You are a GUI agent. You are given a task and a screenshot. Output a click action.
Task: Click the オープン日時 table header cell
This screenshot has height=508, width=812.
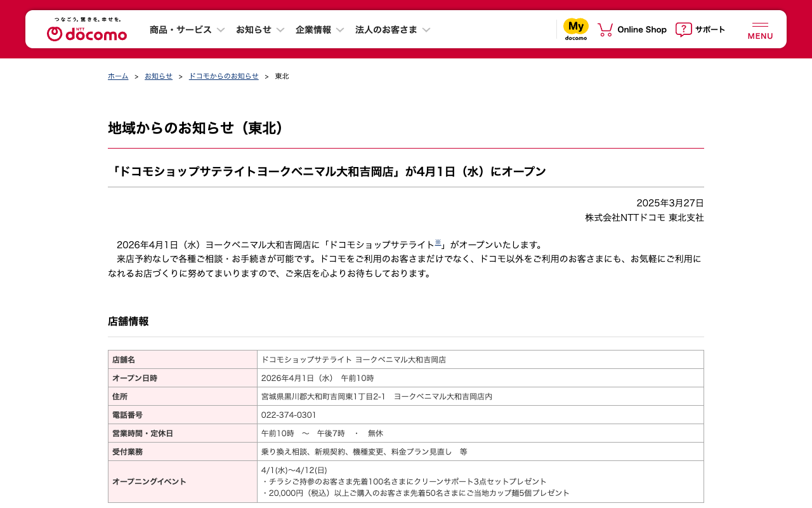pyautogui.click(x=183, y=378)
